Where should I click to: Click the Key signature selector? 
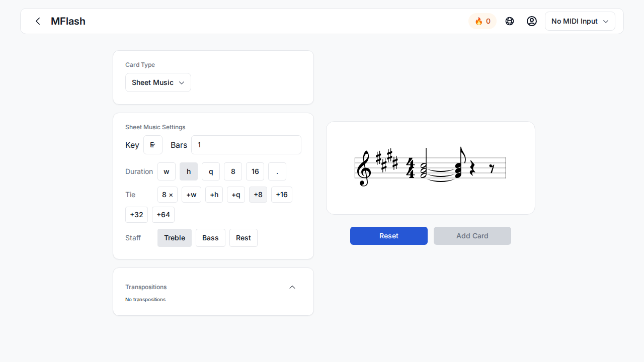(x=153, y=145)
